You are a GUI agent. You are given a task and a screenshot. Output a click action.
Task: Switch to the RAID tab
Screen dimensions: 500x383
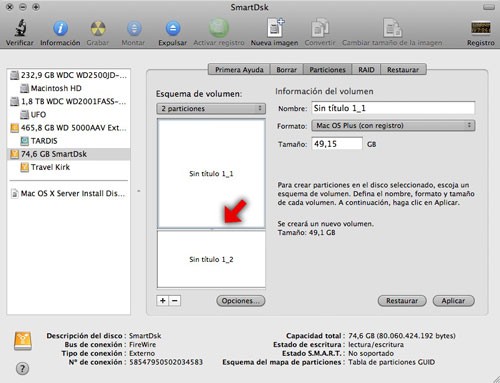click(366, 70)
